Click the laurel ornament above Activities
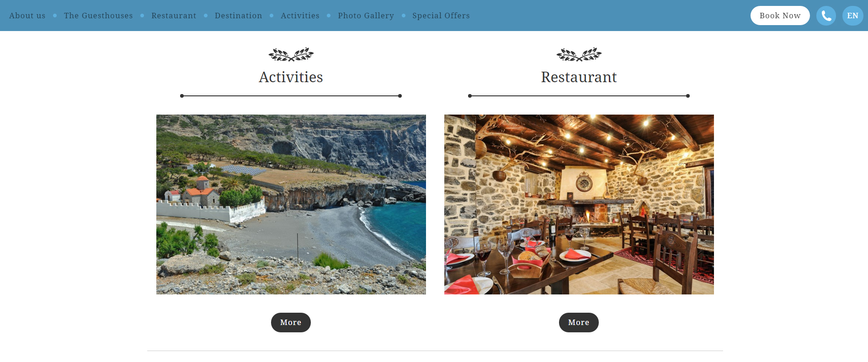 pos(291,55)
